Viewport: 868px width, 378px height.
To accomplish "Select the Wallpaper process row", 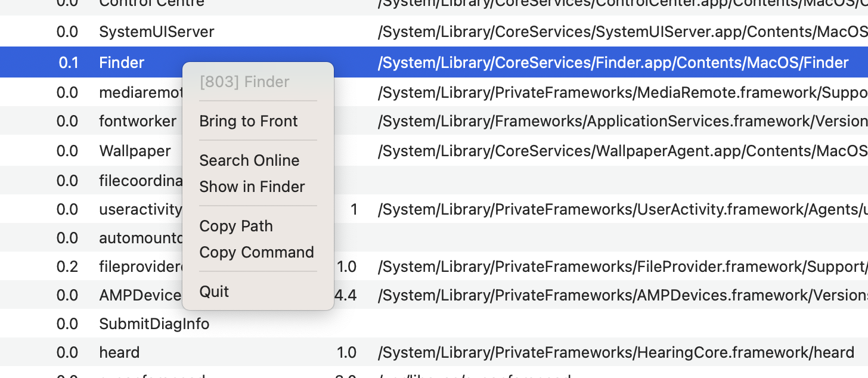I will click(434, 151).
